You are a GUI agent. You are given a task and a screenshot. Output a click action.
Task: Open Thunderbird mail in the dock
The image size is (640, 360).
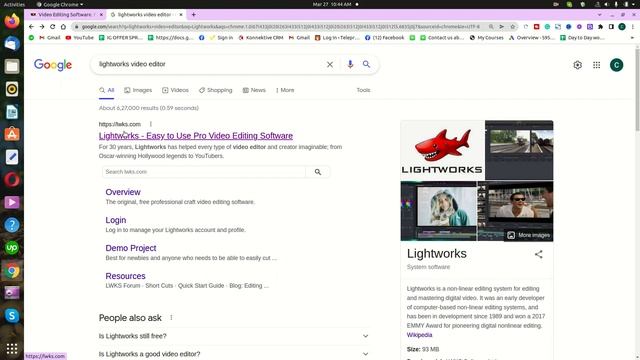(12, 44)
